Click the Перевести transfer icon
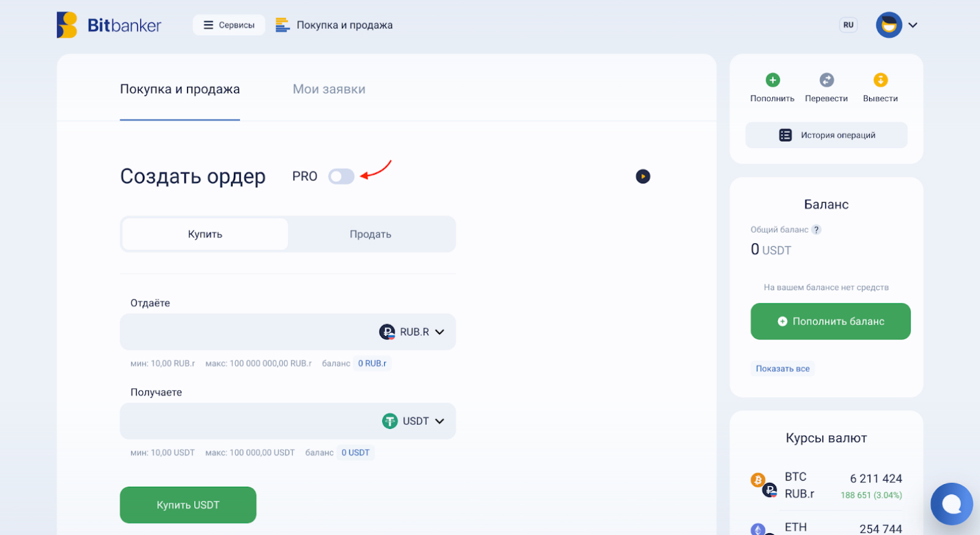This screenshot has height=535, width=980. click(826, 80)
